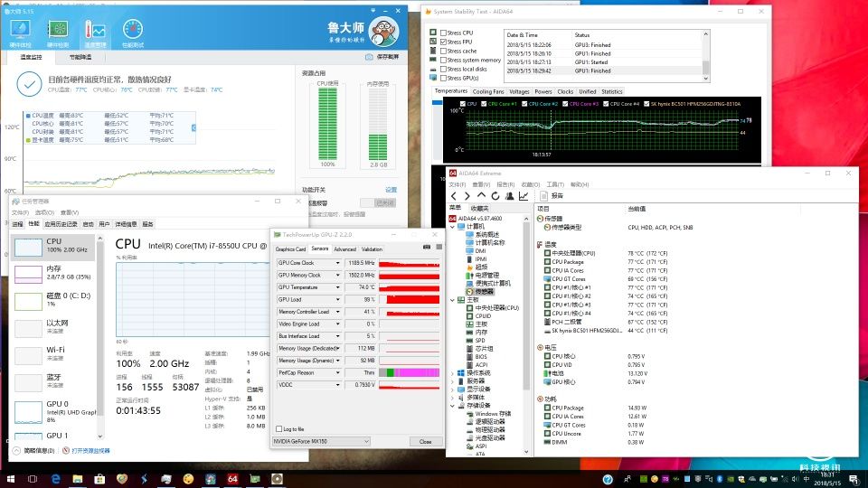This screenshot has width=868, height=488.
Task: Toggle CPU Core #1 graph checkbox
Action: click(484, 103)
